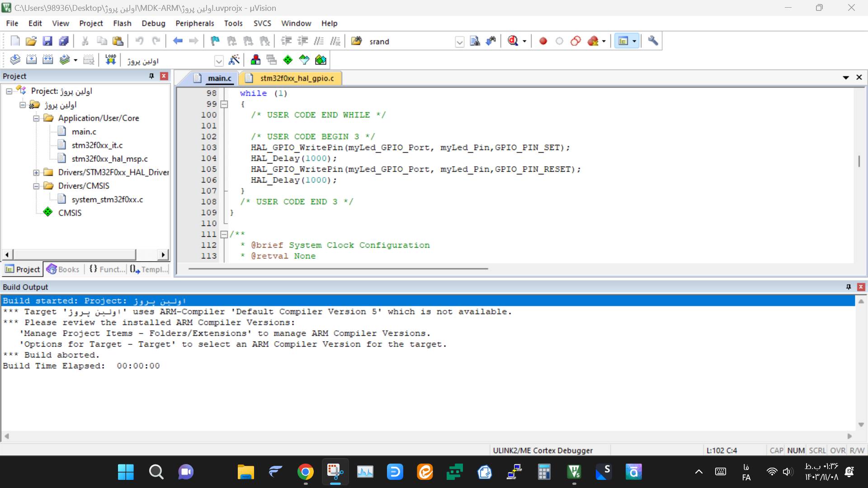Open the debug session dropdown arrow
868x488 pixels.
(524, 41)
